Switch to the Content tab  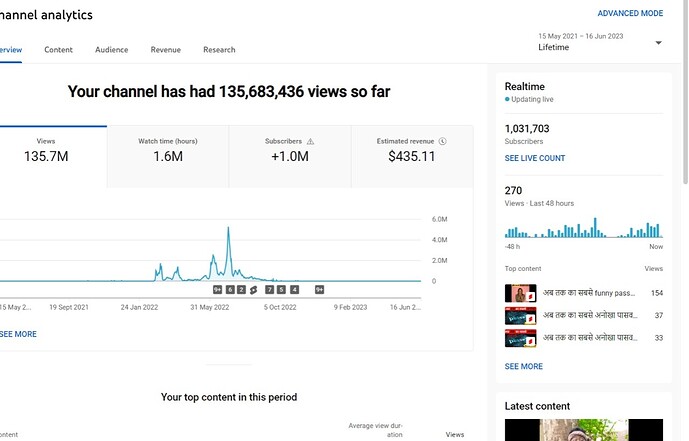tap(58, 50)
